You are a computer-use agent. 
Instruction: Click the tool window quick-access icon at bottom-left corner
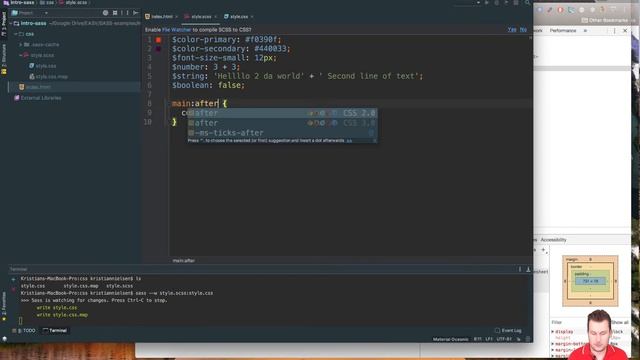(4, 339)
